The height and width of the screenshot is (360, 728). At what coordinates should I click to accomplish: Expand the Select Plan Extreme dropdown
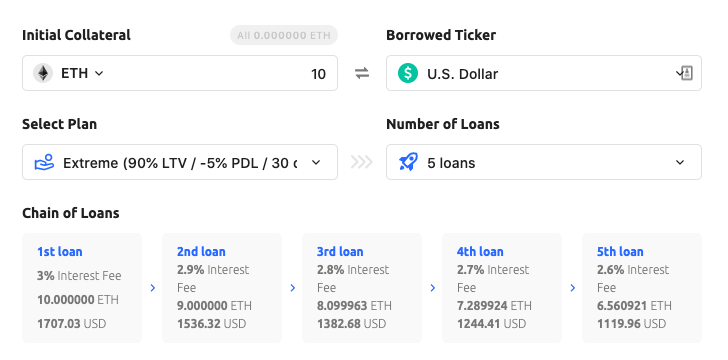(180, 162)
